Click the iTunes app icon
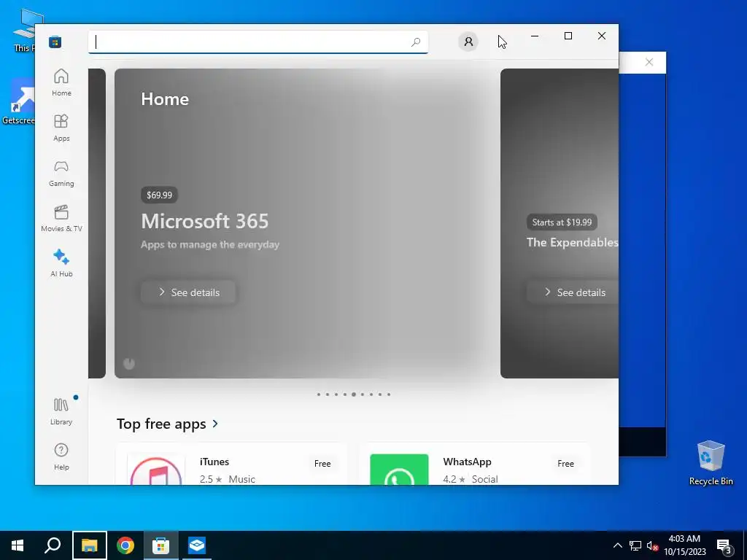The image size is (747, 560). [156, 469]
